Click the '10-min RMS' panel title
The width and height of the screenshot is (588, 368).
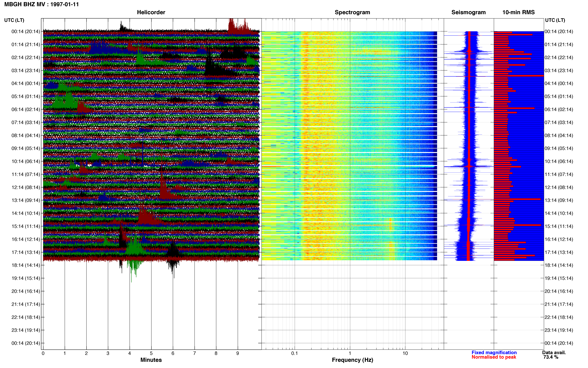pyautogui.click(x=518, y=12)
